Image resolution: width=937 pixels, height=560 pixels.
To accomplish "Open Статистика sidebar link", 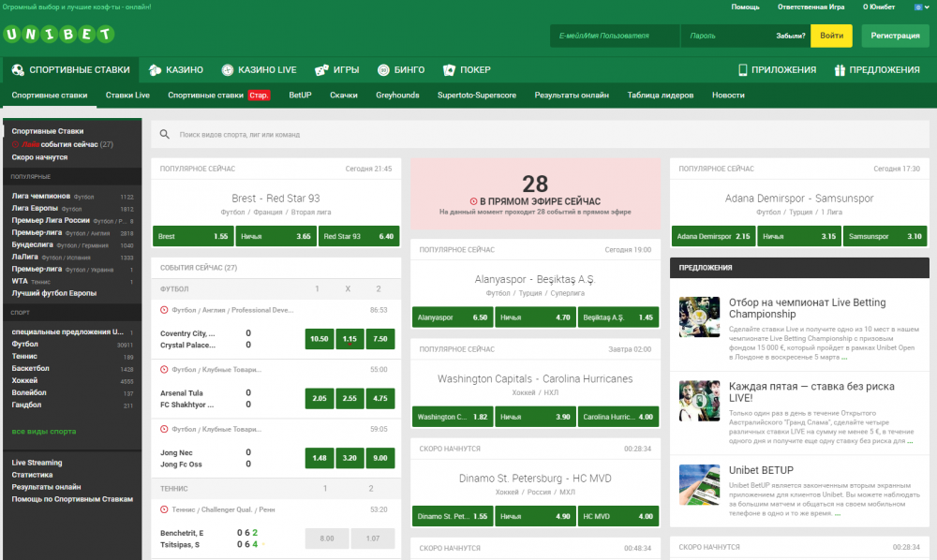I will pyautogui.click(x=32, y=475).
